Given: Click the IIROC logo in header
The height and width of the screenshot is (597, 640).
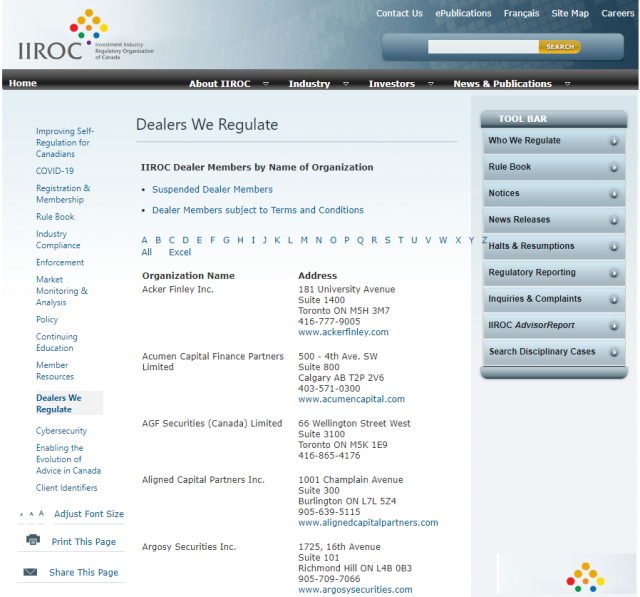Looking at the screenshot, I should pos(85,36).
